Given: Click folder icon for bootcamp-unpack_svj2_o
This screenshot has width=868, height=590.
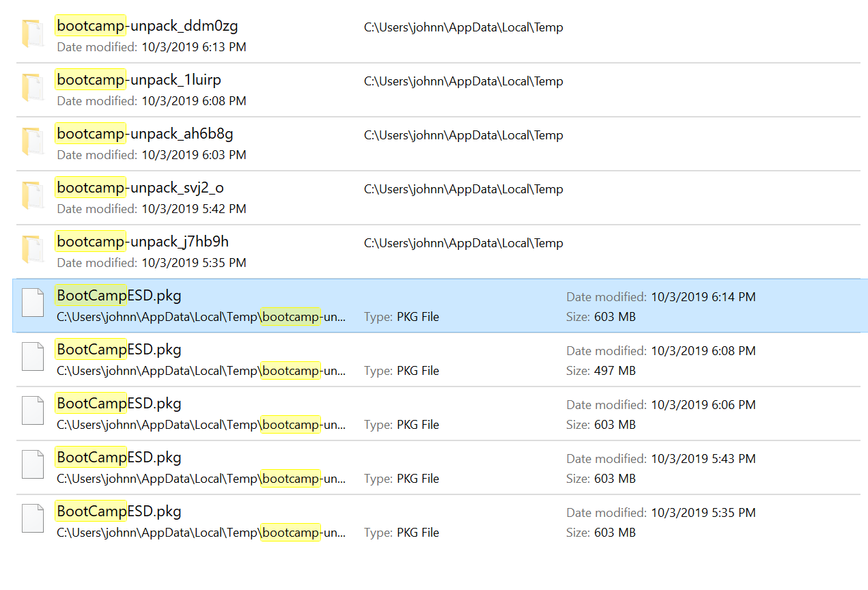Looking at the screenshot, I should [x=33, y=196].
